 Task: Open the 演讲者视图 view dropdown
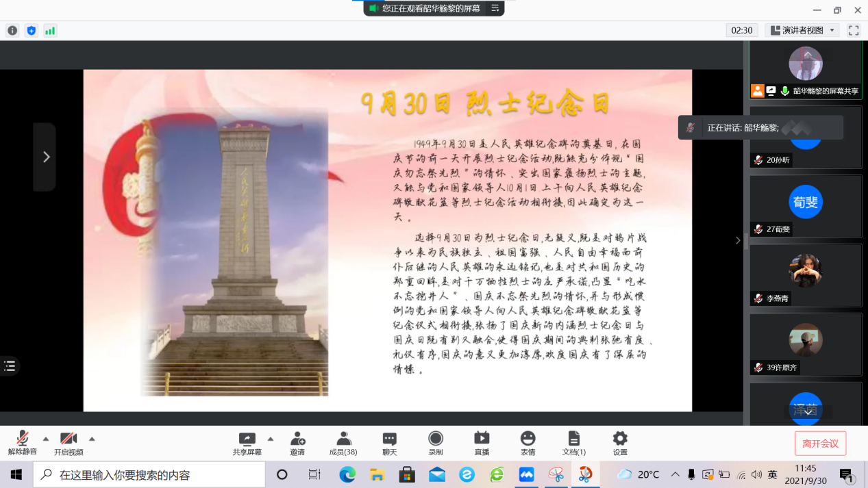coord(802,30)
